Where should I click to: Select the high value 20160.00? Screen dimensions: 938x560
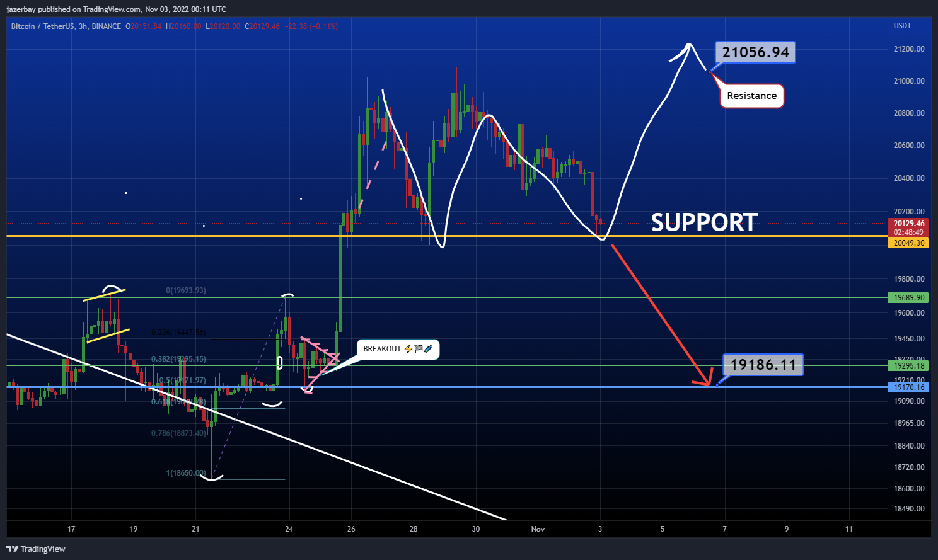click(x=186, y=26)
